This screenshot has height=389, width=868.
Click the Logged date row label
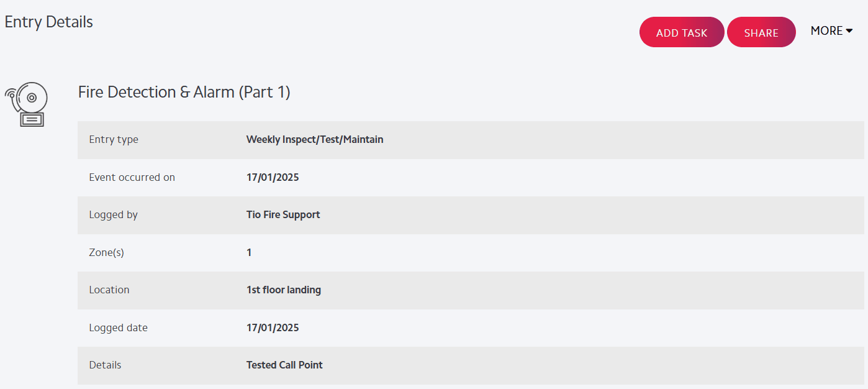pos(118,327)
